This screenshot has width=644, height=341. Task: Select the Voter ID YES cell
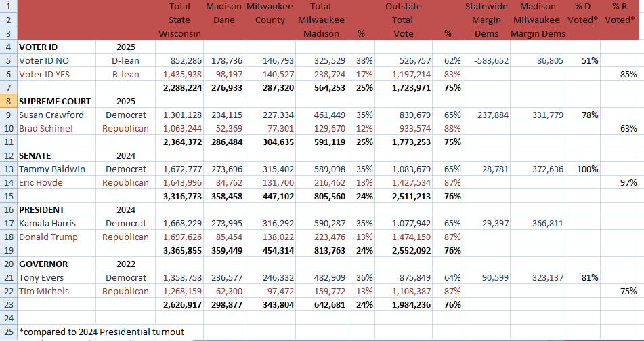[x=57, y=74]
